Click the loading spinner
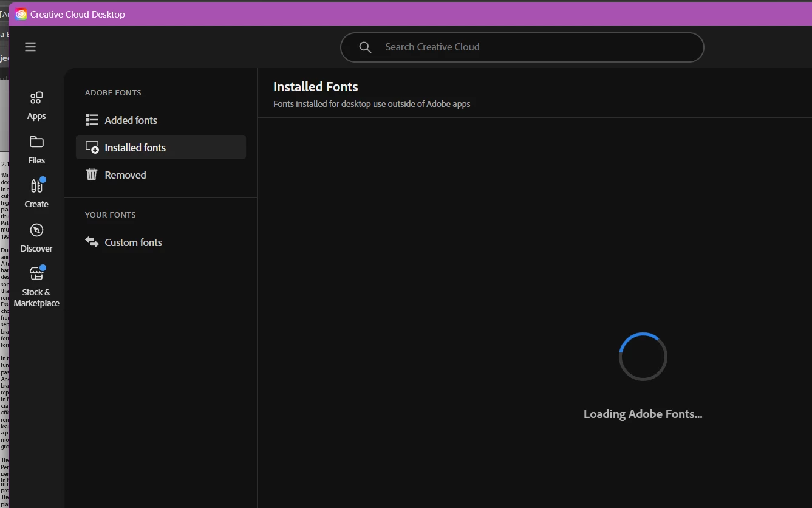Viewport: 812px width, 508px height. [643, 357]
